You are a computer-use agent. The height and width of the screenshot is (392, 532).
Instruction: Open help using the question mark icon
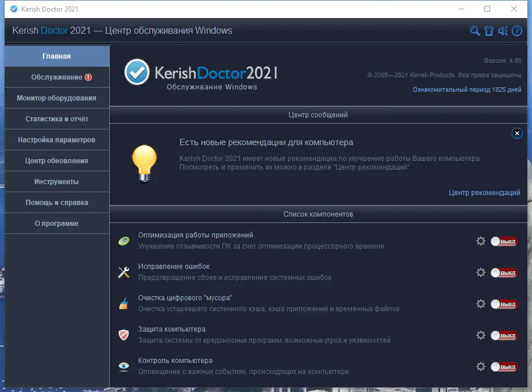point(517,31)
